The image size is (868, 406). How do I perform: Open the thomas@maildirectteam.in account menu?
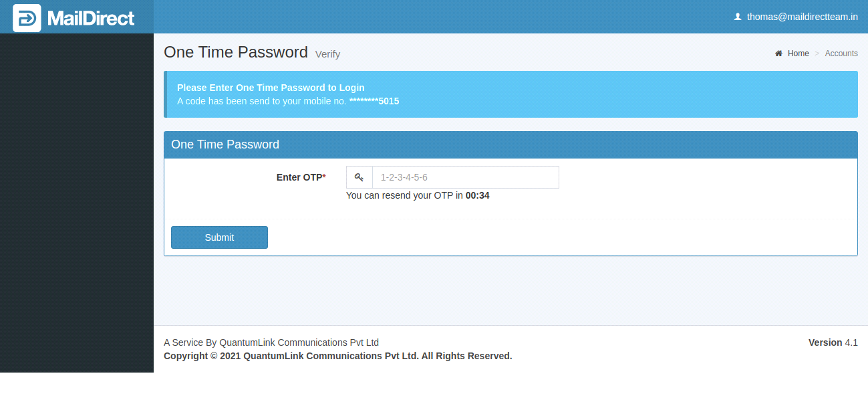point(802,17)
